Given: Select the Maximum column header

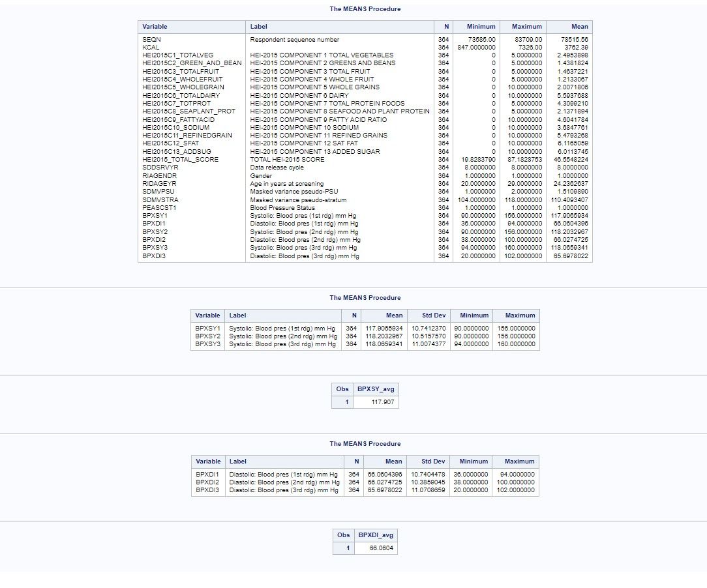Looking at the screenshot, I should point(524,27).
